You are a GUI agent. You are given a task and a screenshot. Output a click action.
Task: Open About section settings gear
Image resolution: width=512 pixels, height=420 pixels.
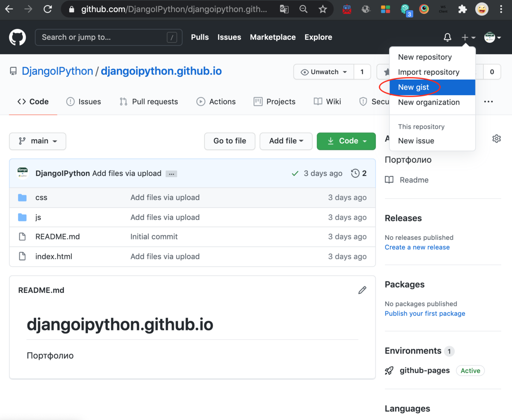pos(496,138)
